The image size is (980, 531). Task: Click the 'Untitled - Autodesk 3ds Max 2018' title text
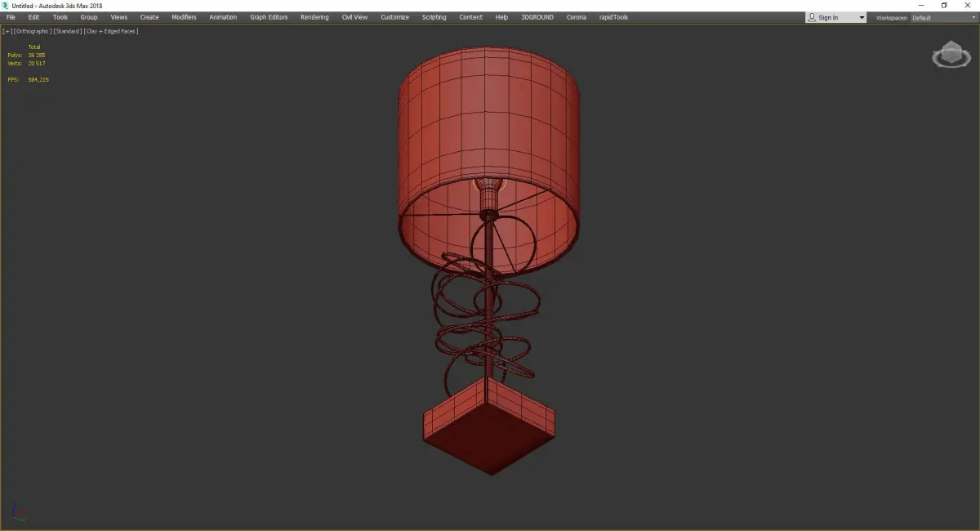pos(57,6)
